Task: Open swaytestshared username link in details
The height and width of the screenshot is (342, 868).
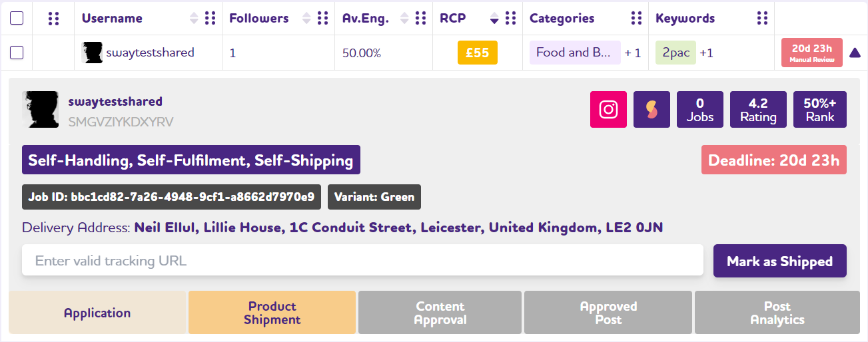Action: pos(115,102)
